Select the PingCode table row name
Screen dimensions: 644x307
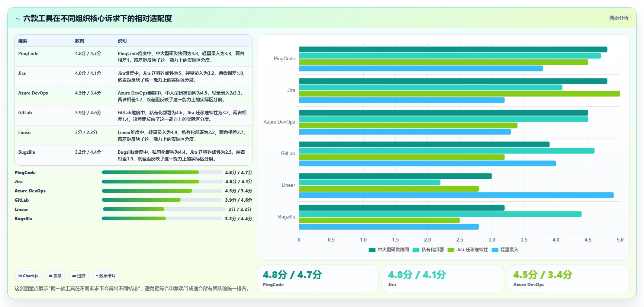[28, 54]
